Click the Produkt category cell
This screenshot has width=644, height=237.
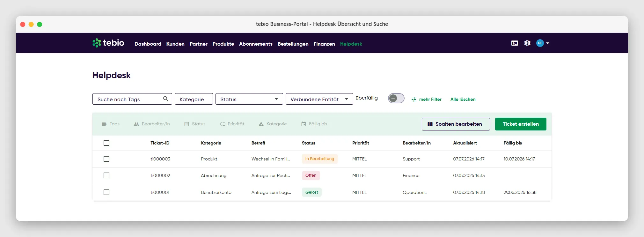coord(209,159)
